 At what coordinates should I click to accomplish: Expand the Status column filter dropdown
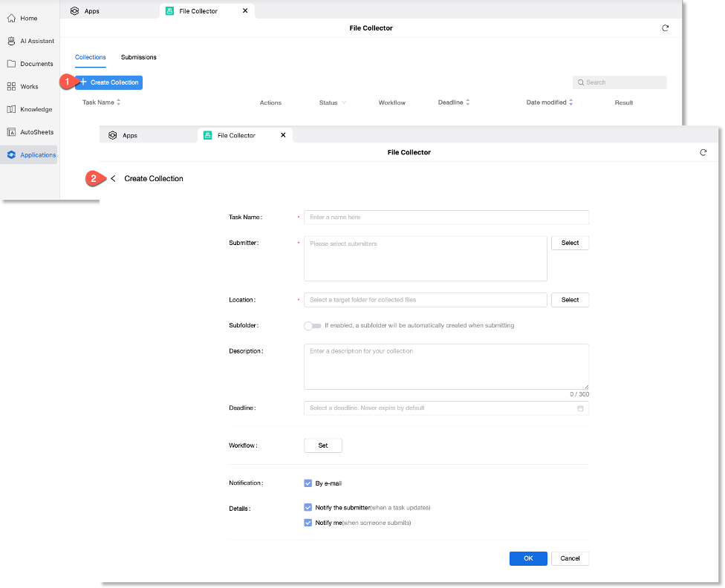click(x=343, y=103)
